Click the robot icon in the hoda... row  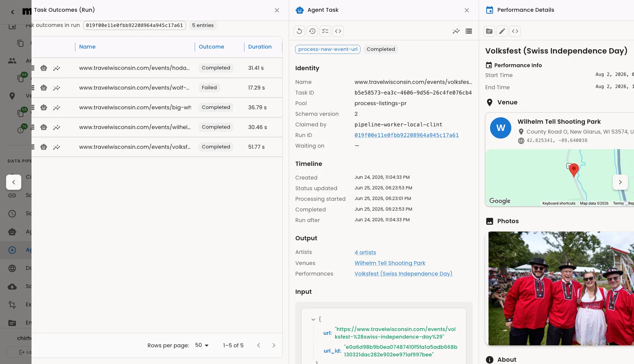pos(44,68)
